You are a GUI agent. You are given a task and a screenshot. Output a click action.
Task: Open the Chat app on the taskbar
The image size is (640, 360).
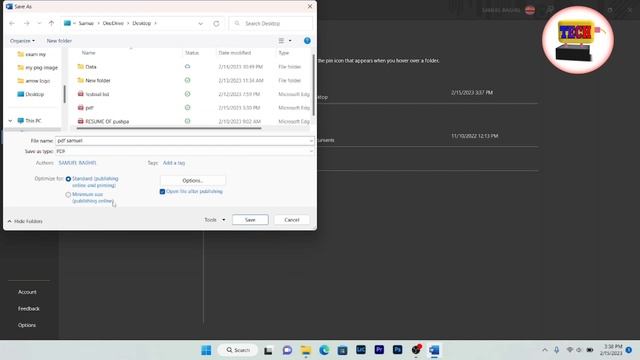tap(287, 350)
